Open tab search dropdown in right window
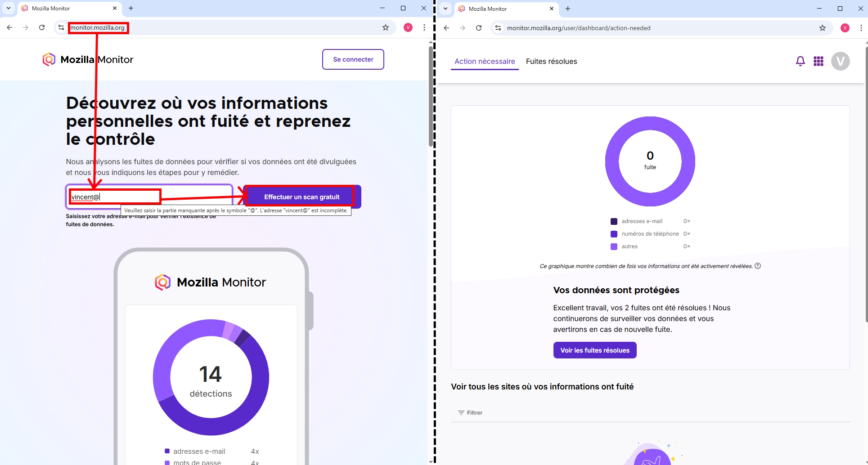868x465 pixels. pos(445,9)
